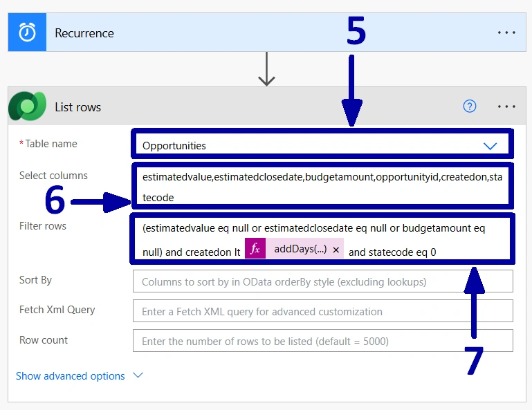Focus the Row count input field

coord(322,340)
